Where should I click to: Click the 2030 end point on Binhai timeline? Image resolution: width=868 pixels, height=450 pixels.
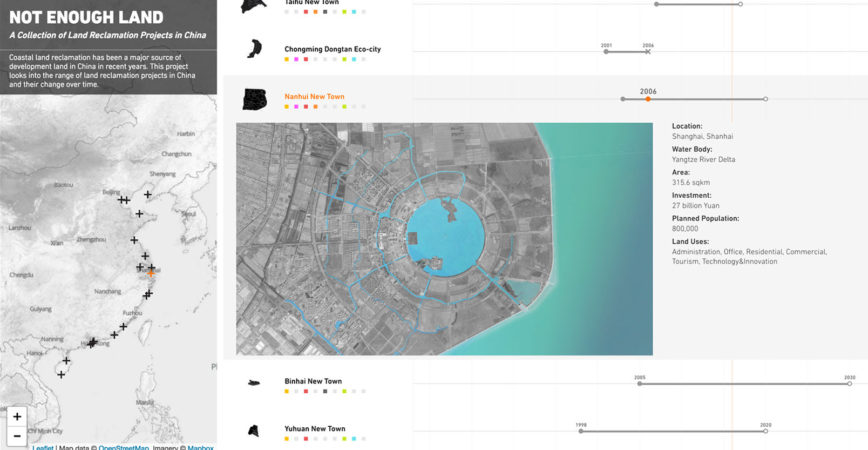coord(850,384)
